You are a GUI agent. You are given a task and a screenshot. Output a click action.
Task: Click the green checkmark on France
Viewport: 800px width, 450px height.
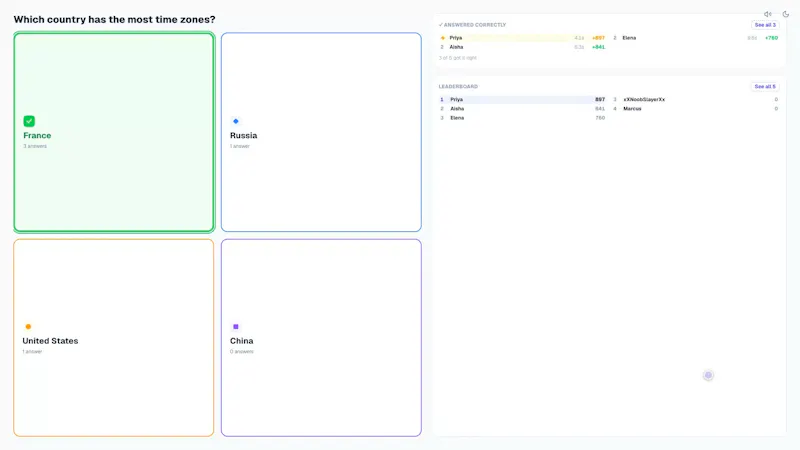(x=29, y=121)
